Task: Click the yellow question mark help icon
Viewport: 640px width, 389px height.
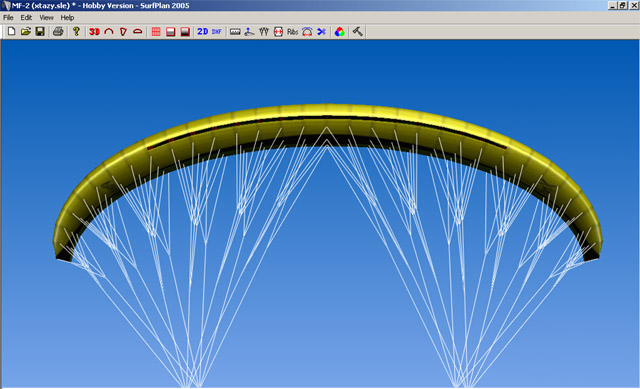Action: point(76,31)
